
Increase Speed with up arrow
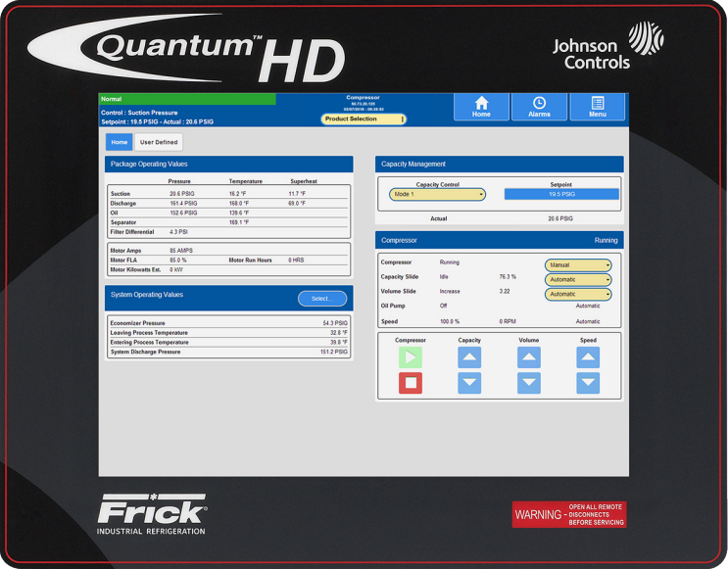[x=588, y=357]
